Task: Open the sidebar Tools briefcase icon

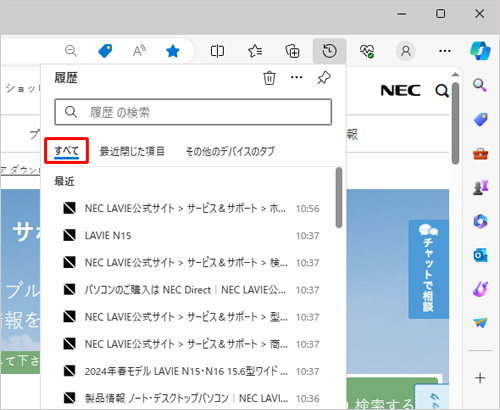Action: [480, 154]
